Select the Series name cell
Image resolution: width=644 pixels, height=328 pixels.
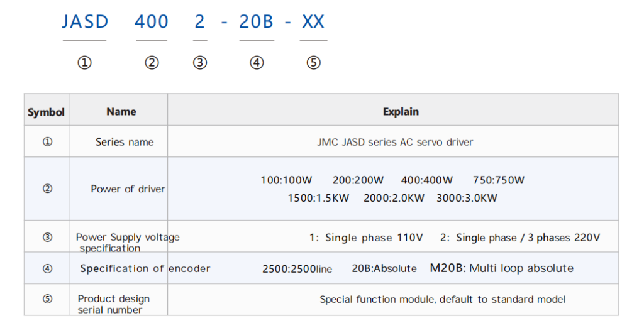point(125,142)
